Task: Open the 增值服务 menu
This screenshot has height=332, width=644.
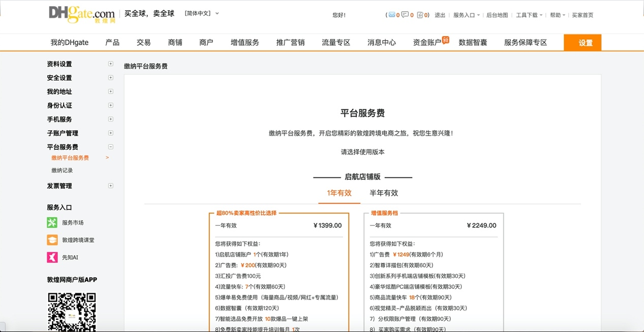Action: point(245,43)
